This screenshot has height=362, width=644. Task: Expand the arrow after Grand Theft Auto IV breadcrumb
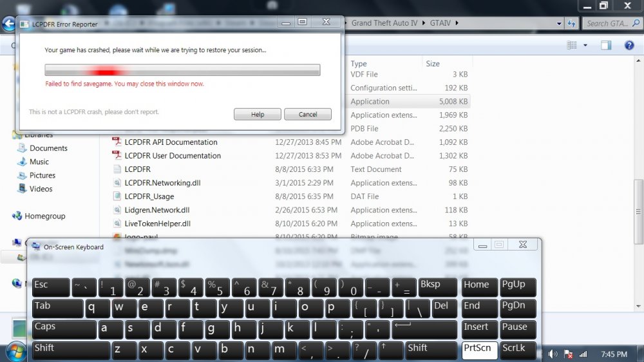click(x=424, y=23)
